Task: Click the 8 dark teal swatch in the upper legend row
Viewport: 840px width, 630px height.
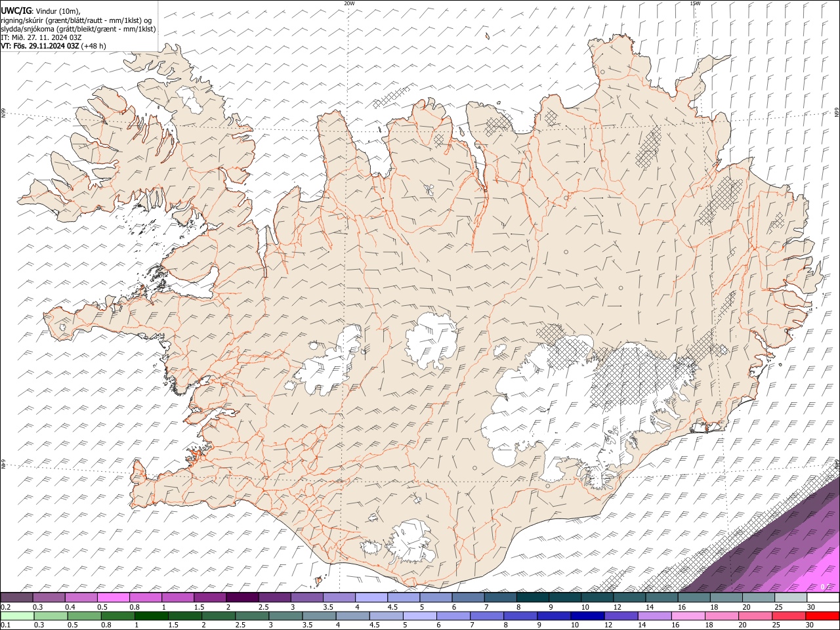Action: coord(533,598)
